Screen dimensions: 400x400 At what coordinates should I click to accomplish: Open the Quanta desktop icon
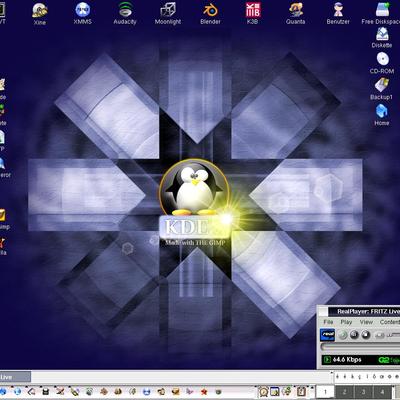295,14
